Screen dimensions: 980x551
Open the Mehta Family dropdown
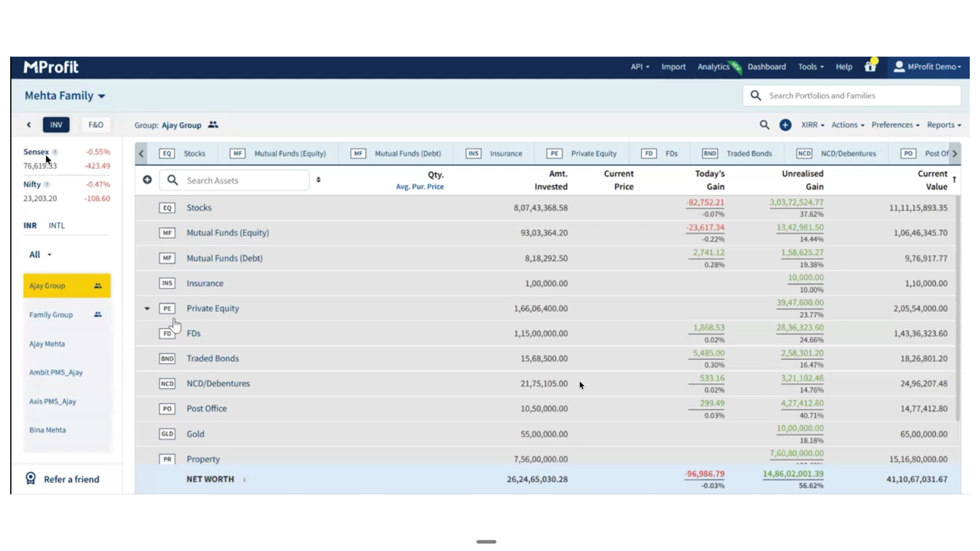pos(65,96)
